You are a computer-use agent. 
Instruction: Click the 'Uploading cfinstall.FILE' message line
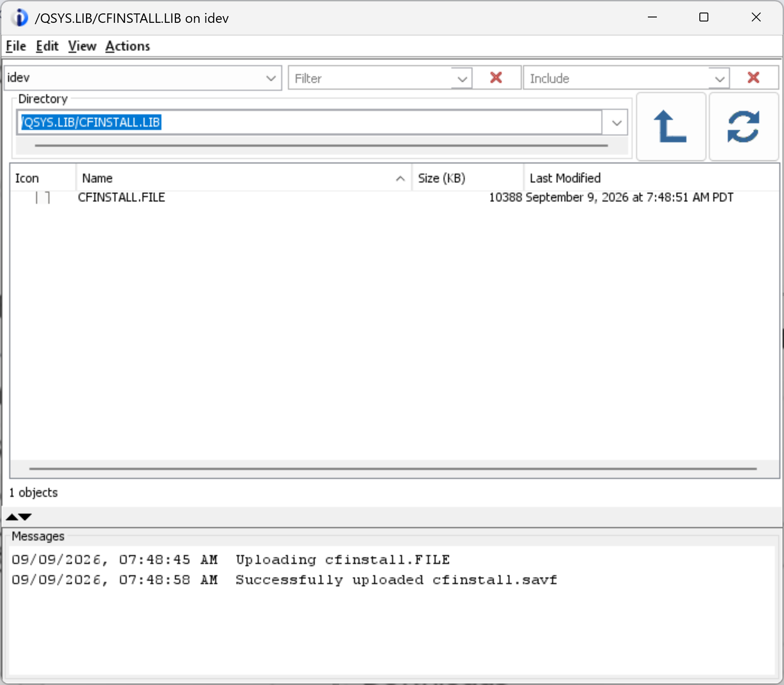231,560
